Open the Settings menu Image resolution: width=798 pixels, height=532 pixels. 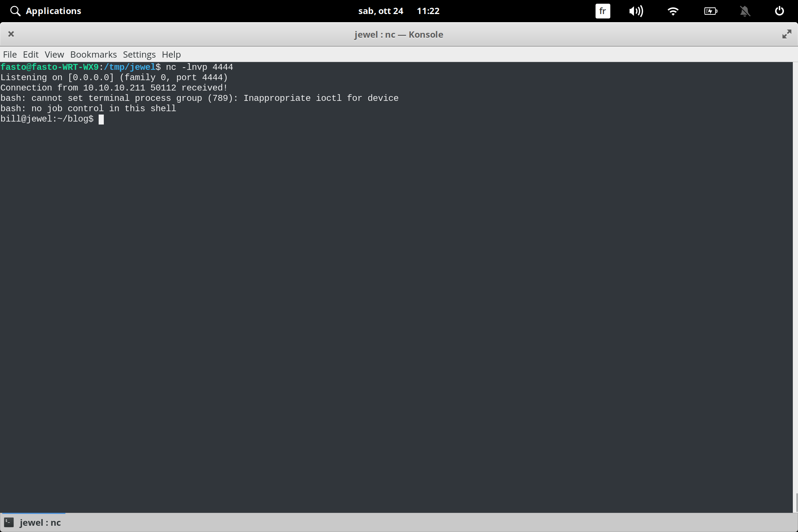pos(139,54)
